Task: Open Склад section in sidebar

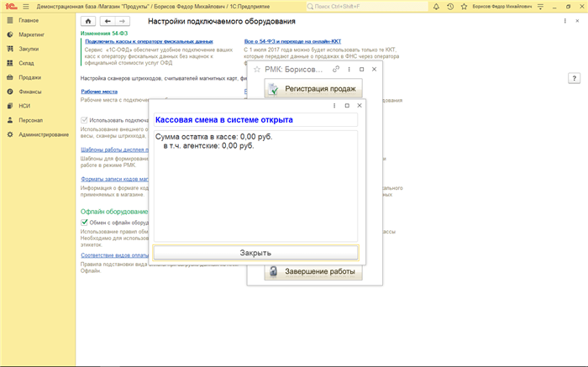Action: point(26,63)
